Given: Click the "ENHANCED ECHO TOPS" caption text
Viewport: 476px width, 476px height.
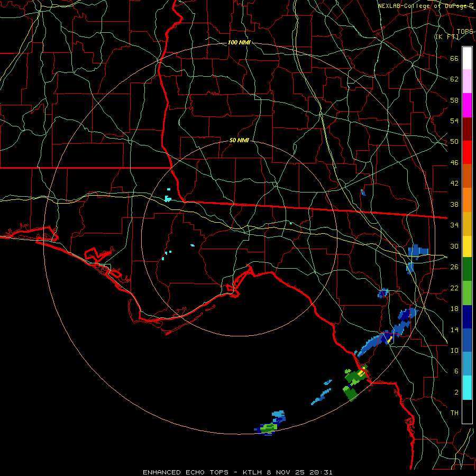Looking at the screenshot, I should [186, 472].
